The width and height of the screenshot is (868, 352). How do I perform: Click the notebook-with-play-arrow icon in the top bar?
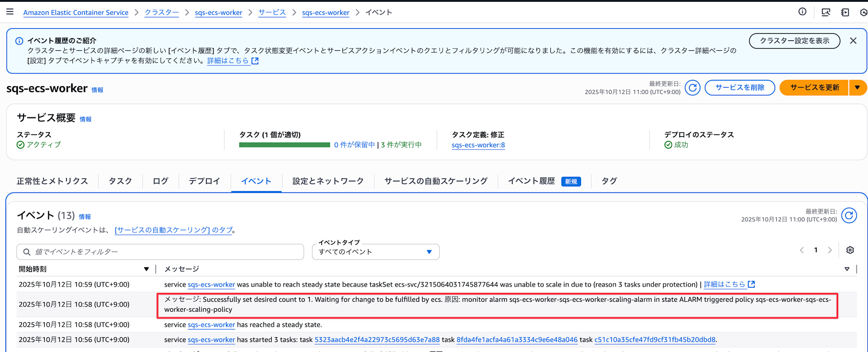tap(845, 12)
